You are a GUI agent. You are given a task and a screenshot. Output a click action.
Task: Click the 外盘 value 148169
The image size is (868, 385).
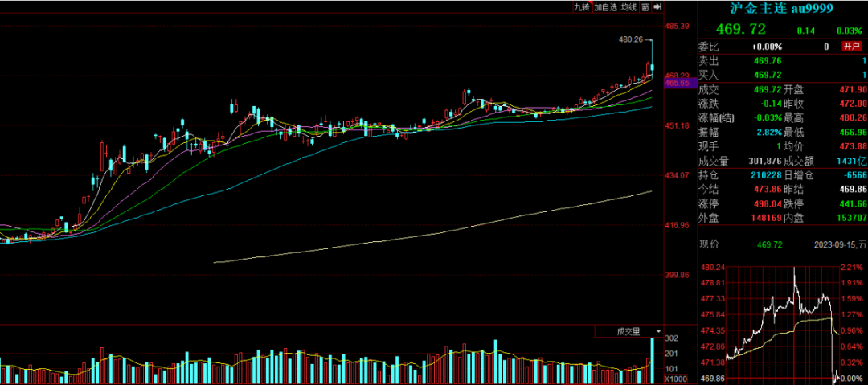coord(766,219)
